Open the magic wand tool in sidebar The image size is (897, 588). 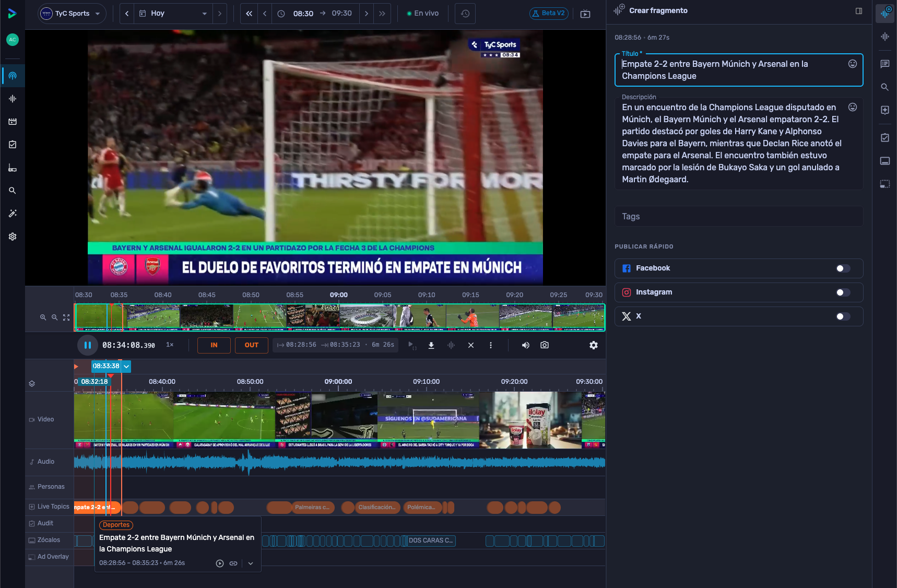tap(13, 214)
